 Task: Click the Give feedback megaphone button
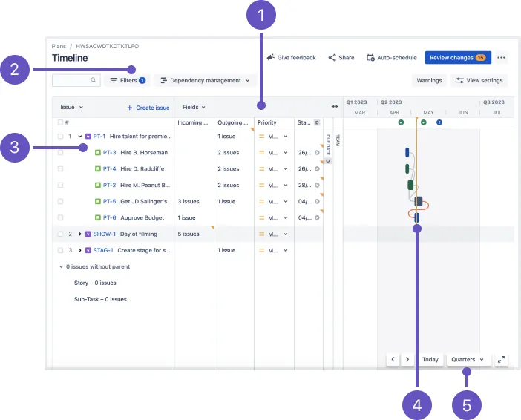tap(292, 57)
